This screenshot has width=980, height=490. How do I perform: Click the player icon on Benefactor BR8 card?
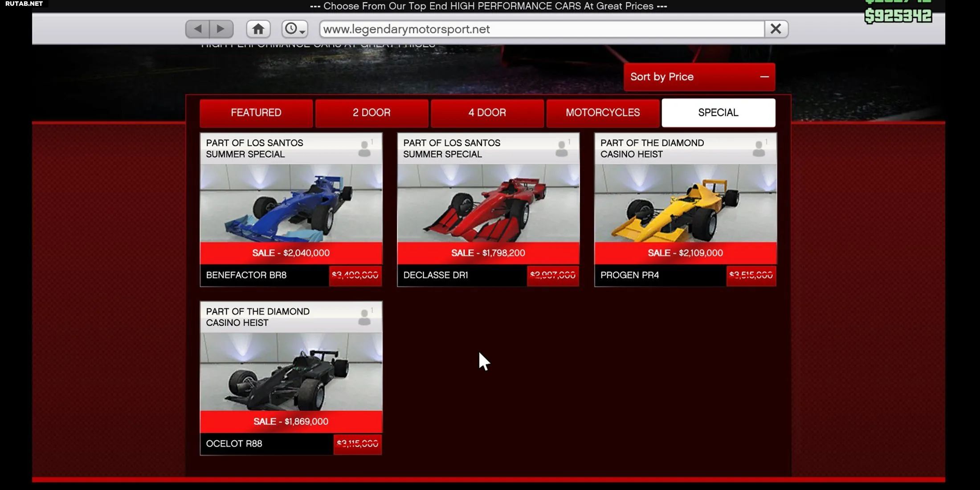click(x=364, y=148)
